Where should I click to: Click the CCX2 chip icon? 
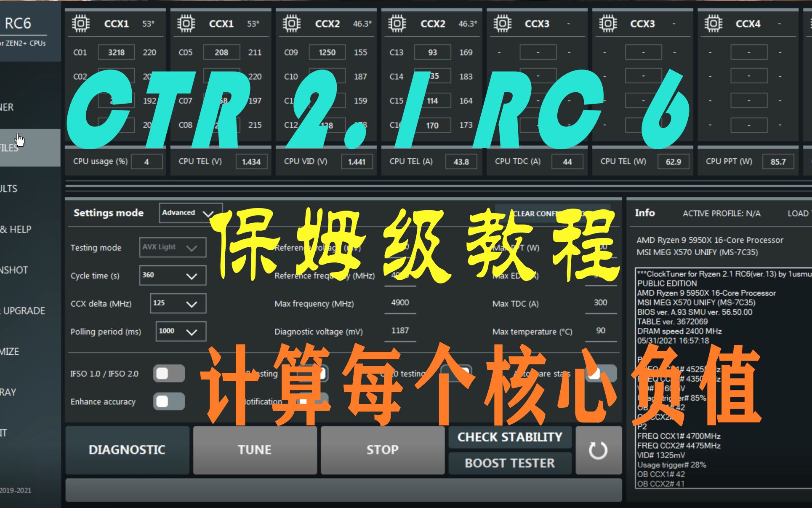[291, 23]
